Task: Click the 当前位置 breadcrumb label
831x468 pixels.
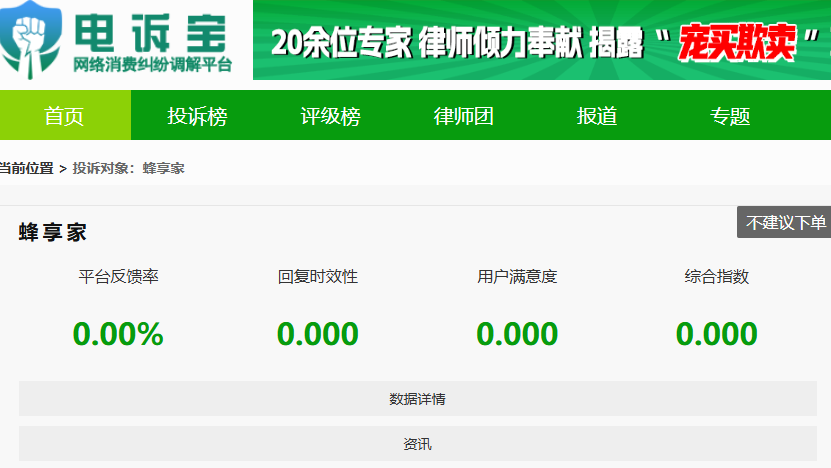Action: [26, 169]
